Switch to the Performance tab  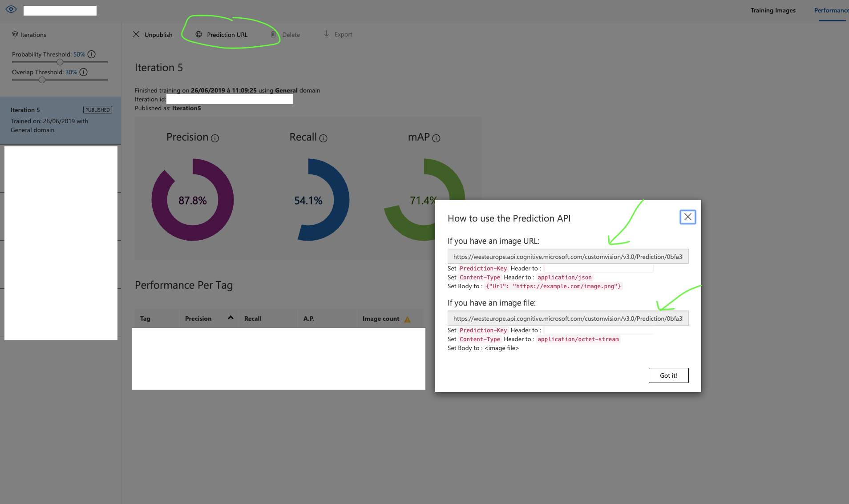(831, 10)
